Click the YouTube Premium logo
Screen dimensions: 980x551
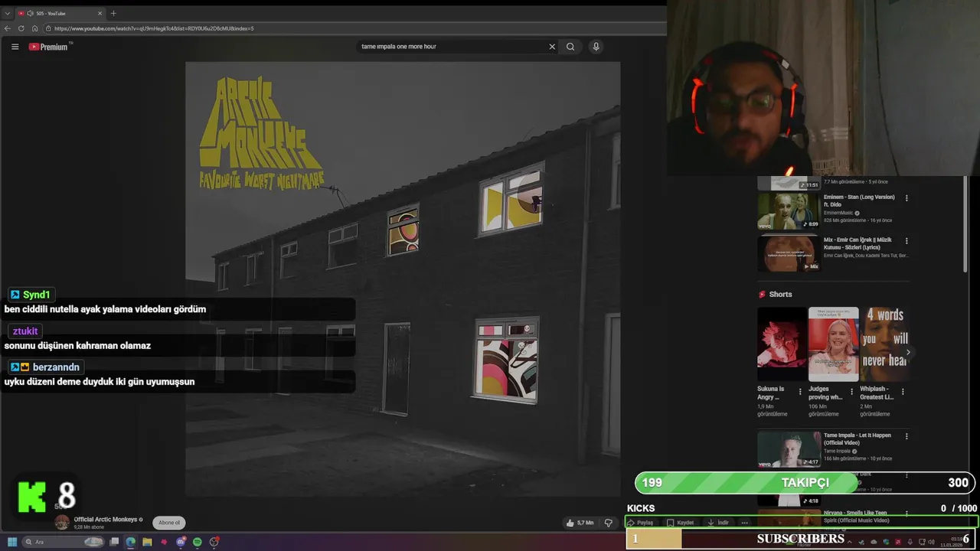(x=50, y=47)
